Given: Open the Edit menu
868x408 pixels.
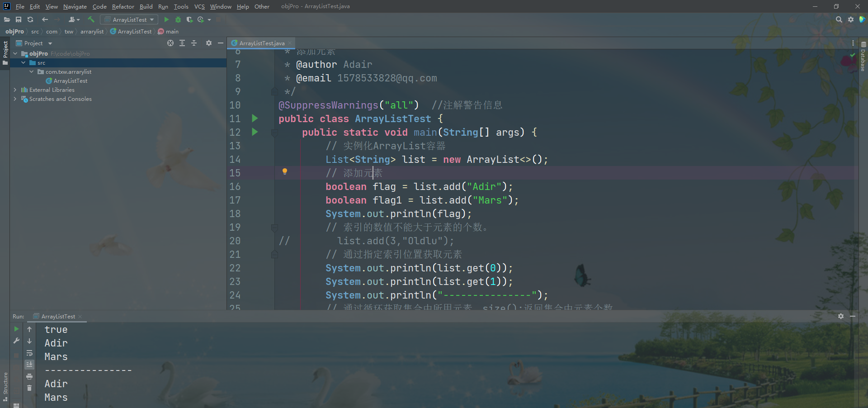Looking at the screenshot, I should tap(35, 6).
